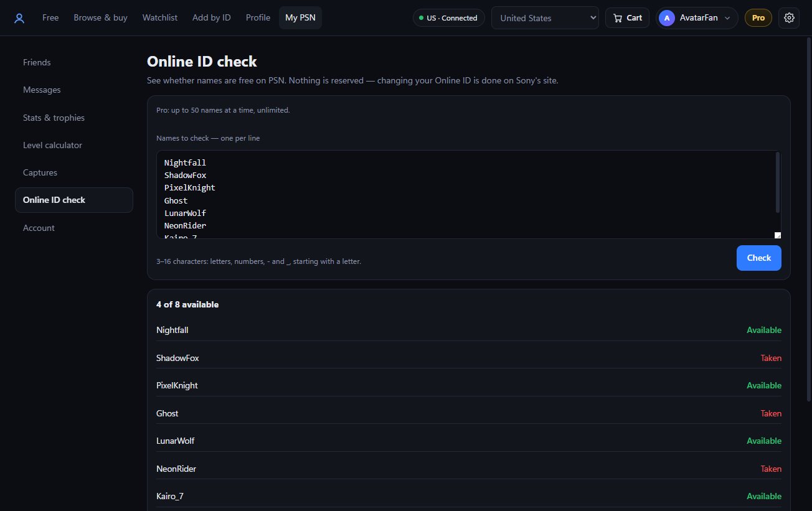Click the Pro badge button
The image size is (812, 511).
coord(758,18)
